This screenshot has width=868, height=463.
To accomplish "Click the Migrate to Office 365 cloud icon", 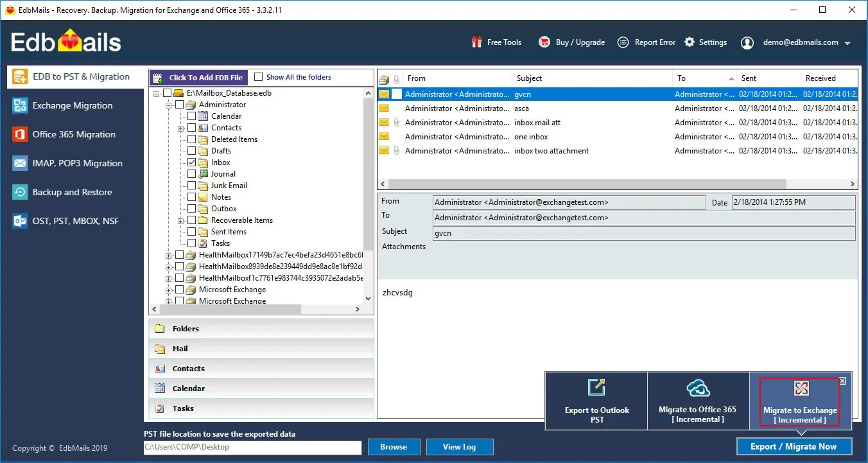I will coord(698,388).
